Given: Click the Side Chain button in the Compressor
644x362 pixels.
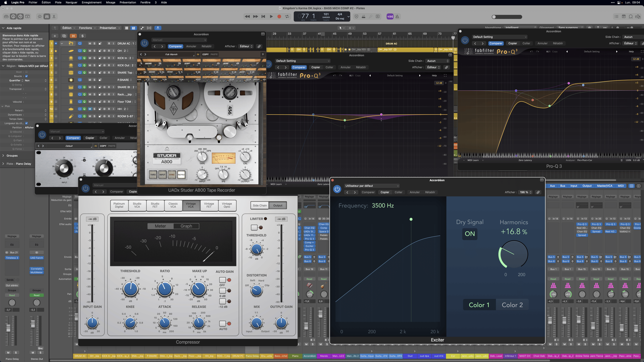Looking at the screenshot, I should pyautogui.click(x=260, y=206).
